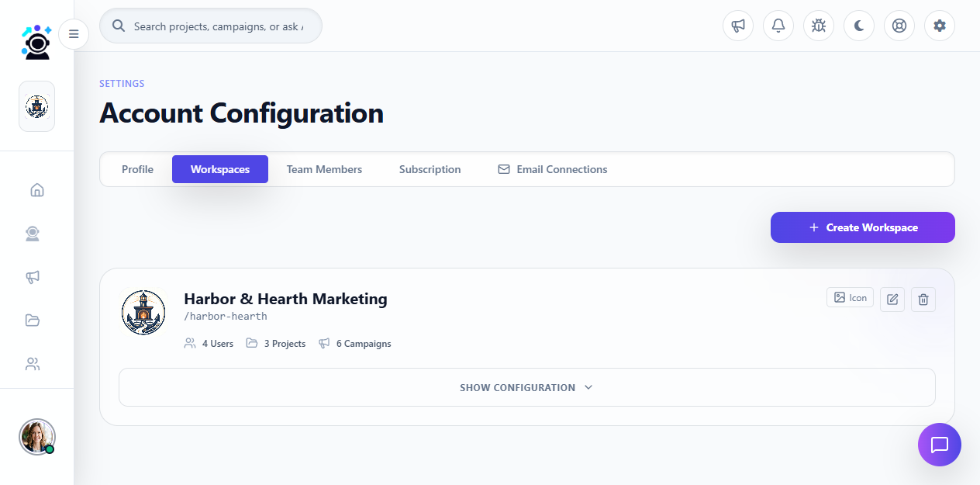Click the bug report icon

click(x=819, y=26)
